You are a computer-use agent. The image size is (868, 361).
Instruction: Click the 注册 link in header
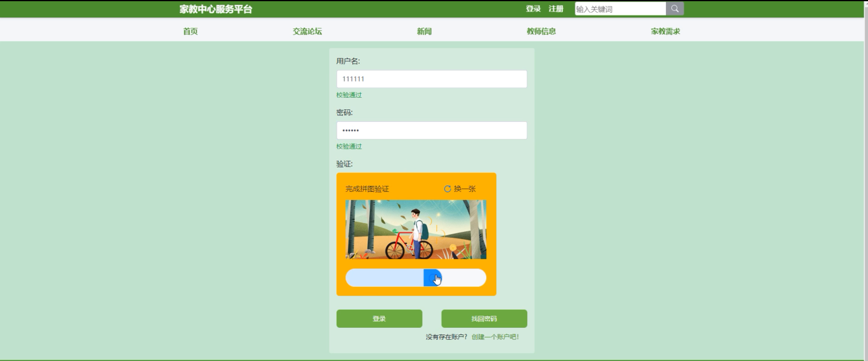point(556,8)
